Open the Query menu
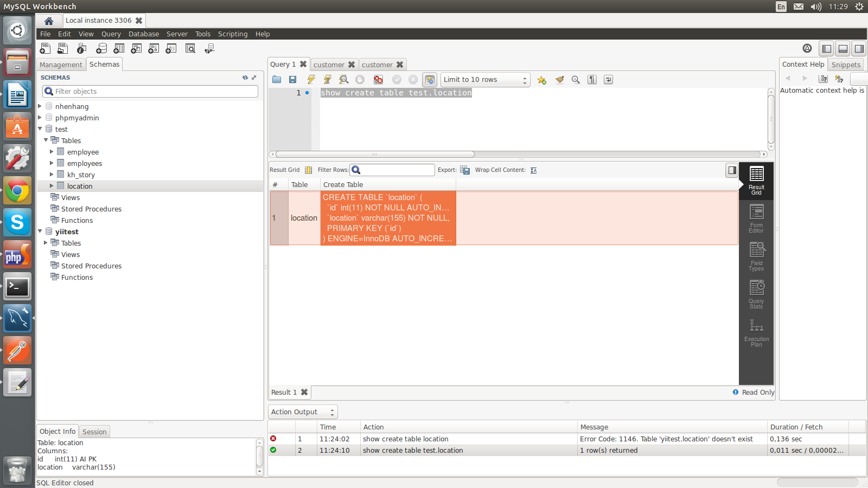 click(x=111, y=34)
